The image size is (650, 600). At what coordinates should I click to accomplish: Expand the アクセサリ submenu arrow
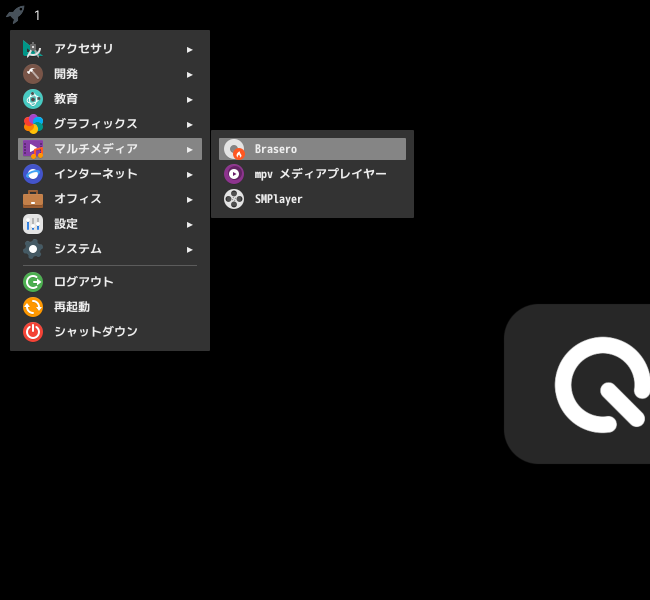(x=189, y=50)
